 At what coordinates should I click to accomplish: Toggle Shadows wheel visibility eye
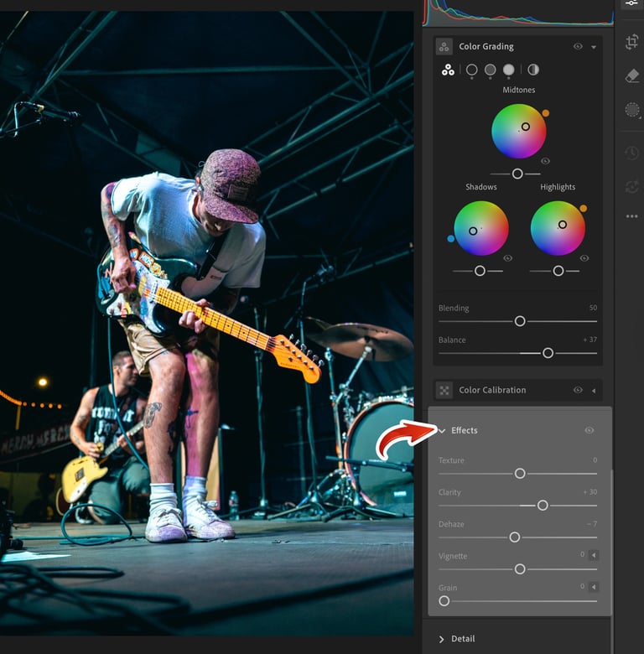(507, 258)
